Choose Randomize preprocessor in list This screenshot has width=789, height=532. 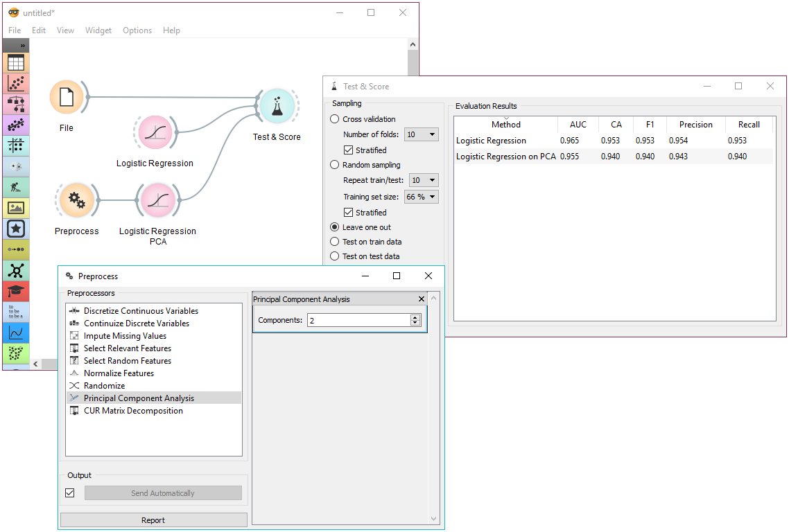[153, 386]
